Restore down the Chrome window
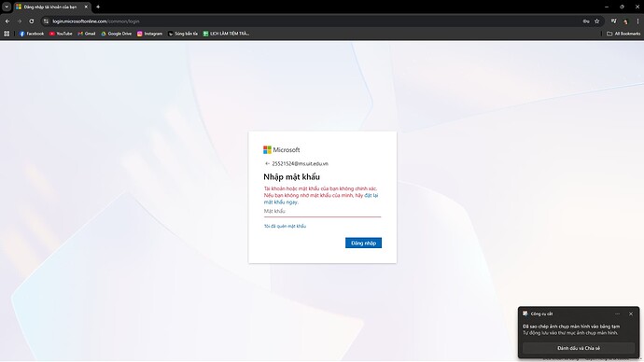 pos(622,7)
